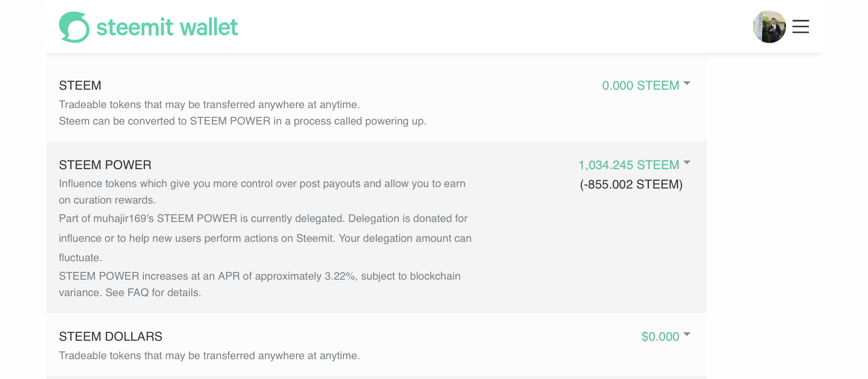Open the profile avatar picture
The image size is (868, 379).
(x=769, y=27)
